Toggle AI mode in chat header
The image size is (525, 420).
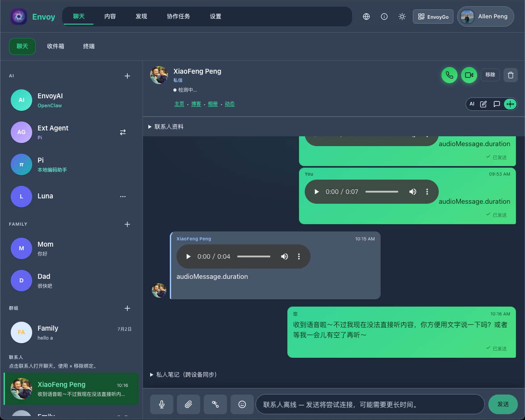[x=472, y=104]
